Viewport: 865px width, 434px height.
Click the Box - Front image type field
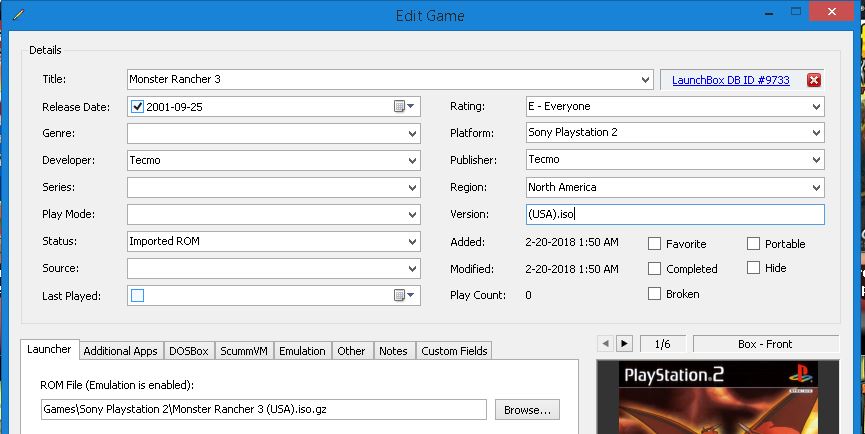point(766,344)
